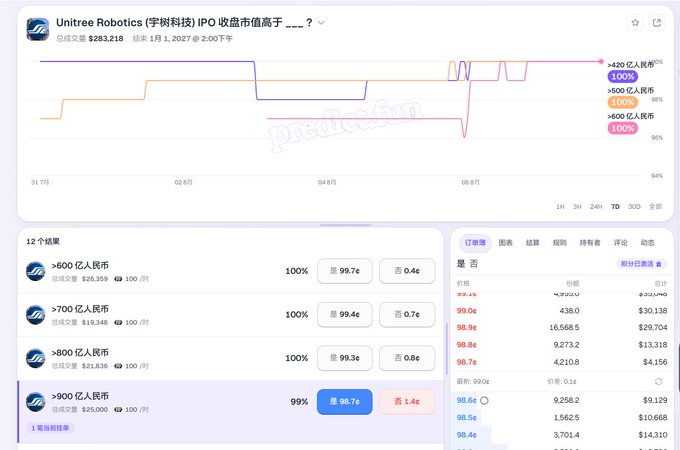Image resolution: width=680 pixels, height=450 pixels.
Task: Buy 是 at 99.7¢ for >600 亿人民币
Action: [345, 271]
